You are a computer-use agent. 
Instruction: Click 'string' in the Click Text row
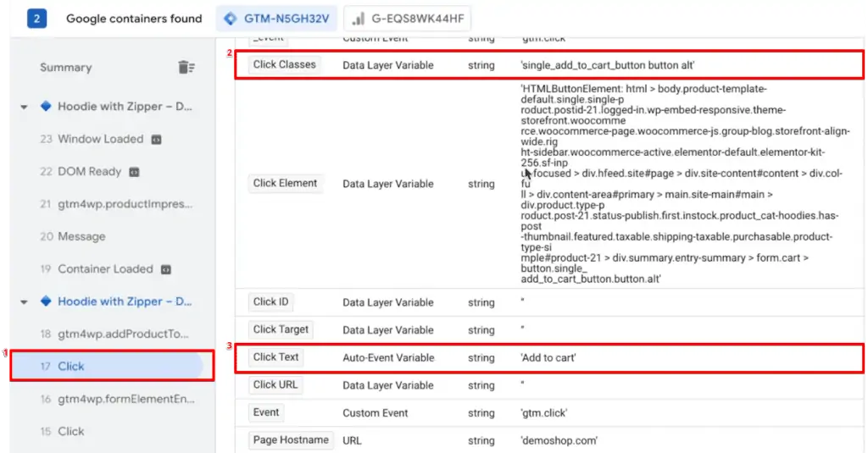coord(481,358)
